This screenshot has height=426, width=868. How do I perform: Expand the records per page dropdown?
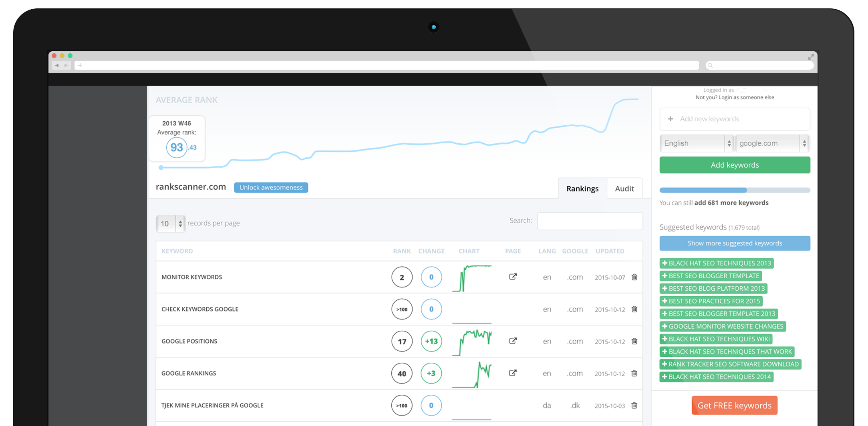click(x=171, y=223)
